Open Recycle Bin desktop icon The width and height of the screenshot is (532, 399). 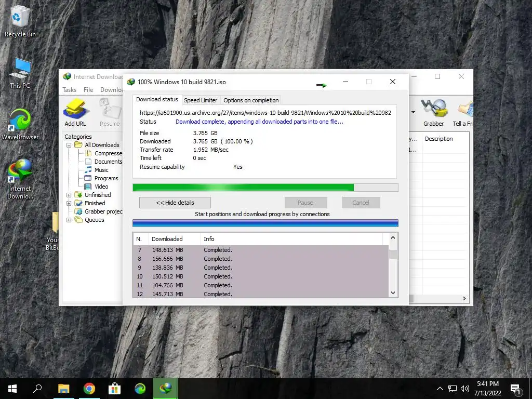point(20,21)
